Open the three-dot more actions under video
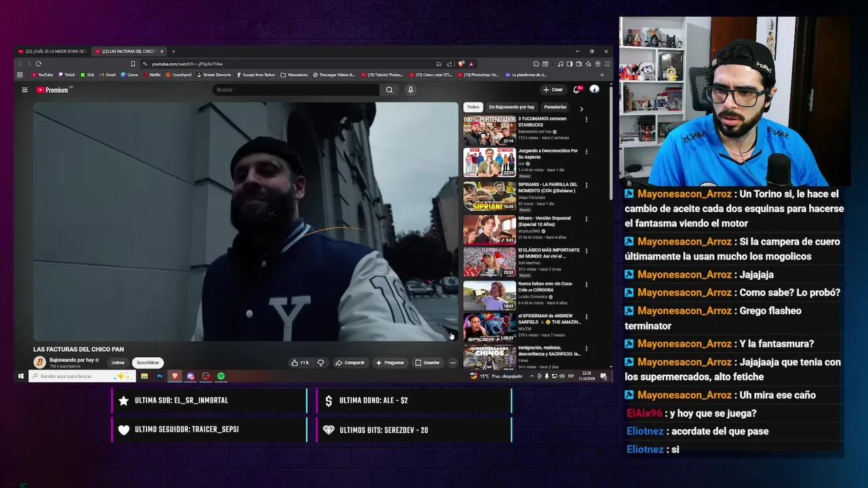The image size is (868, 488). (452, 363)
